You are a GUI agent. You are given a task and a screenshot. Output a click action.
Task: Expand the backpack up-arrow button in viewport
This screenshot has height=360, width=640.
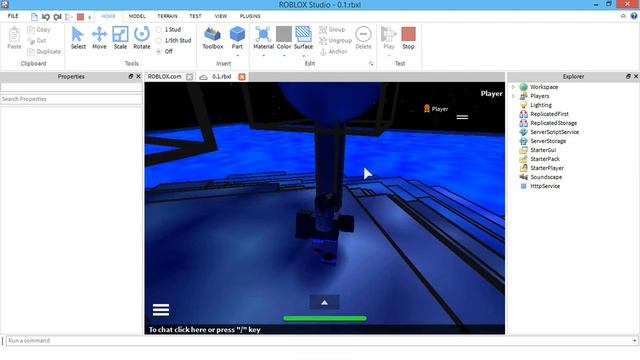tap(324, 302)
